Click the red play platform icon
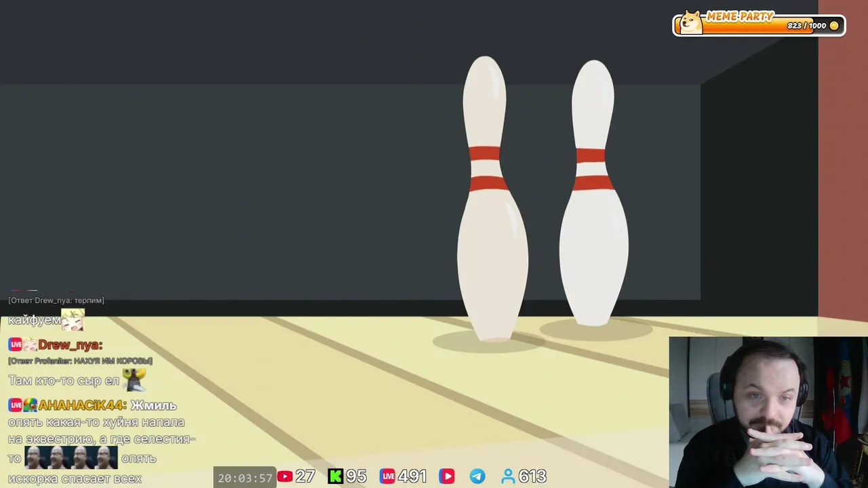The width and height of the screenshot is (868, 488). coord(446,476)
